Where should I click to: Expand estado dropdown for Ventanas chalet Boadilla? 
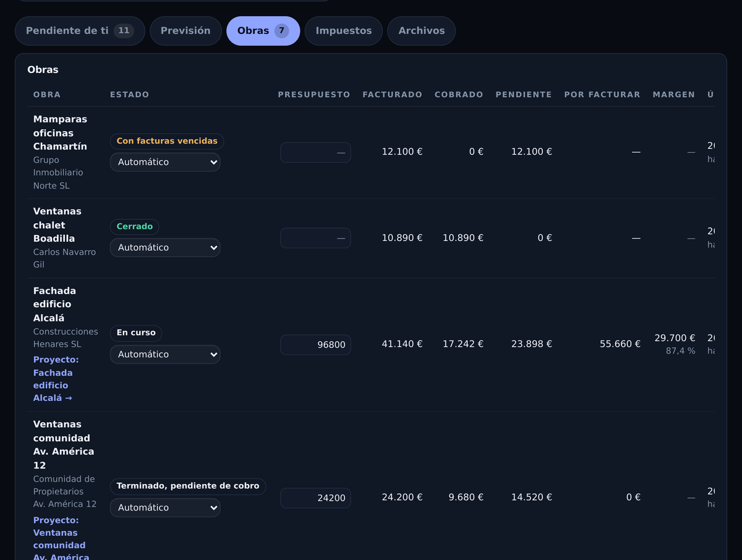pyautogui.click(x=165, y=247)
